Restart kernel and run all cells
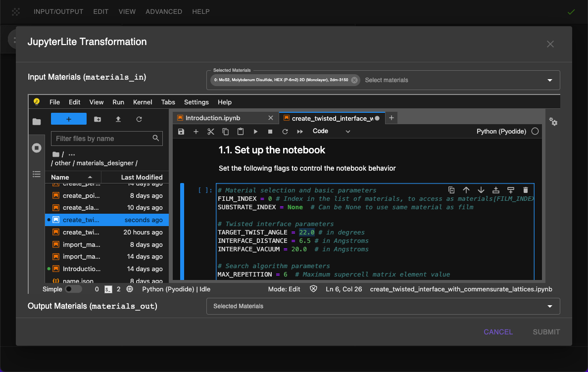Viewport: 588px width, 372px height. (x=300, y=132)
